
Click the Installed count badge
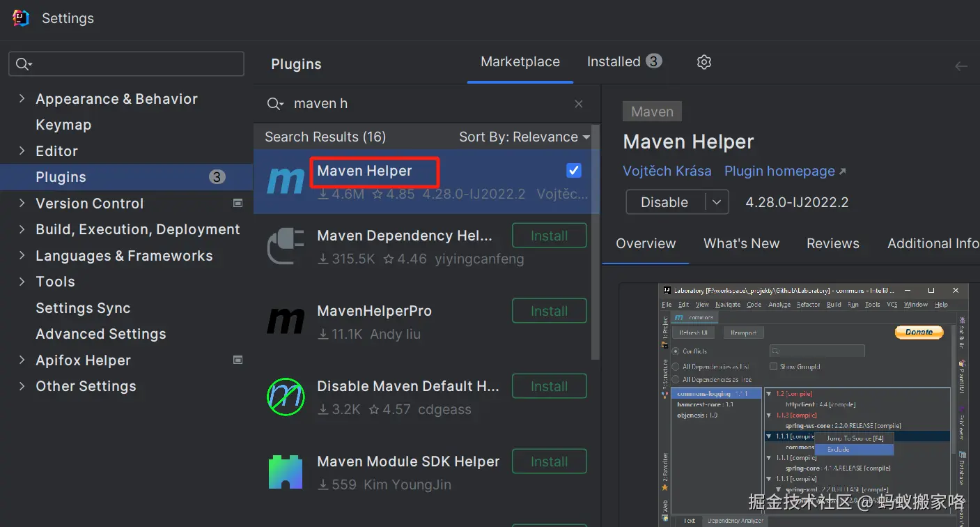pos(653,61)
